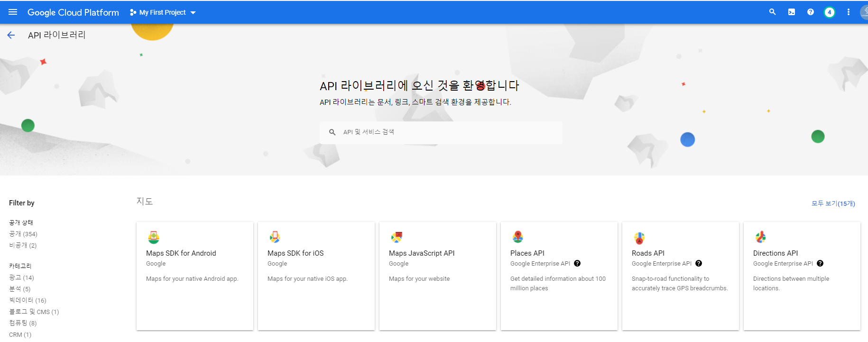868x342 pixels.
Task: Click the 지도 section heading
Action: (145, 201)
